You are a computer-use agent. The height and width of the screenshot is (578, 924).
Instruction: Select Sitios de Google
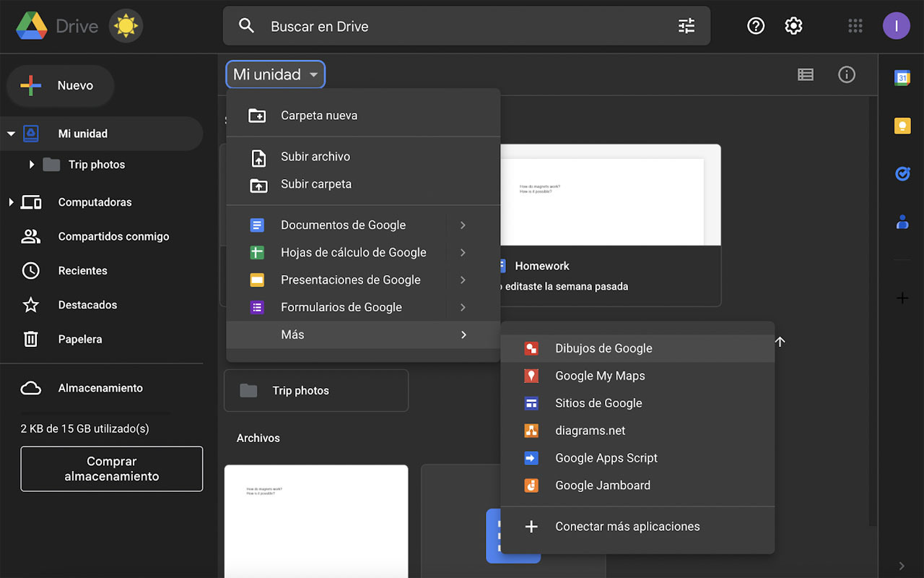pyautogui.click(x=637, y=403)
